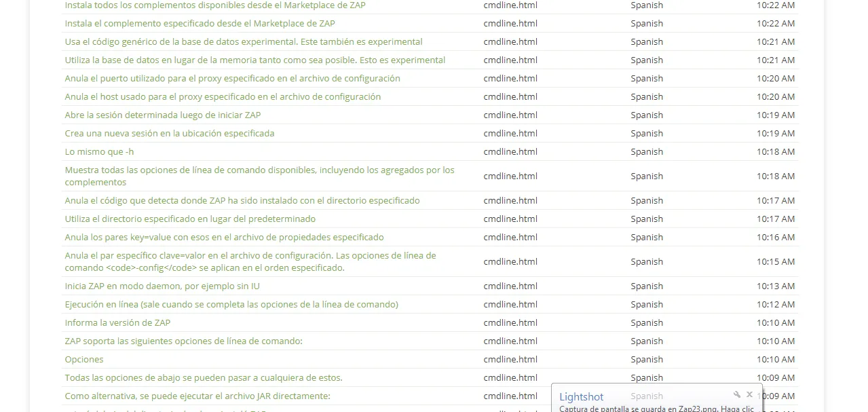868x412 pixels.
Task: Click Spanish in 'Todas las opciones de abajo' row
Action: [x=647, y=377]
